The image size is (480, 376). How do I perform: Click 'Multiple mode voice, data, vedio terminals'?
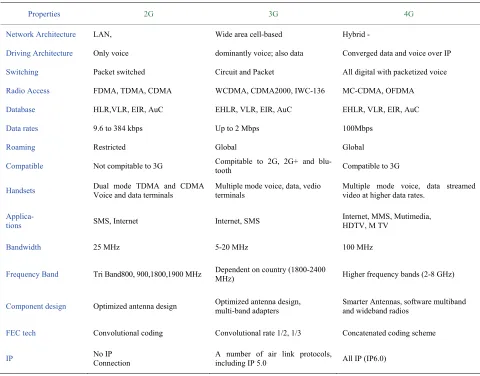coord(268,191)
